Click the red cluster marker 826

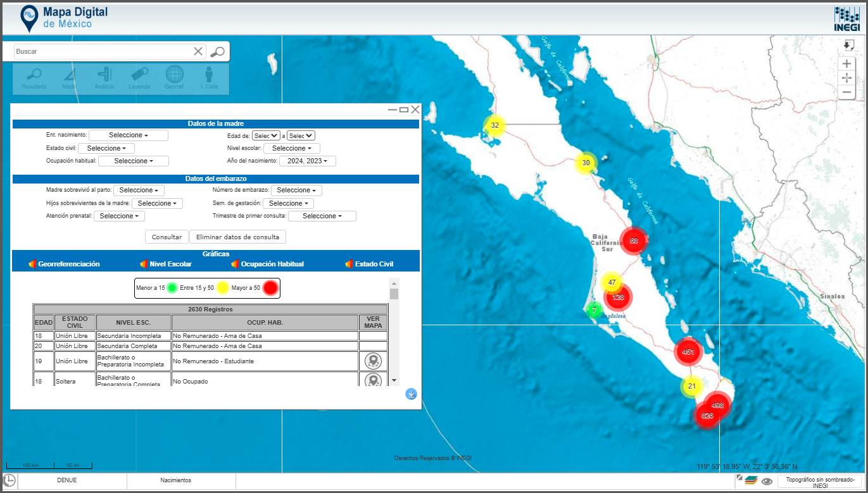(707, 416)
